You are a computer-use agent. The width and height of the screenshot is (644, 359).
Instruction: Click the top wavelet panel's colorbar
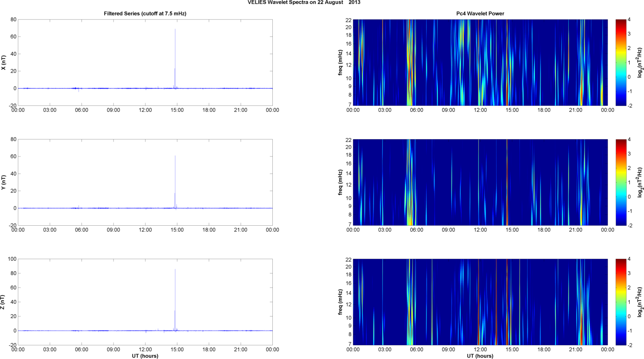pyautogui.click(x=621, y=62)
